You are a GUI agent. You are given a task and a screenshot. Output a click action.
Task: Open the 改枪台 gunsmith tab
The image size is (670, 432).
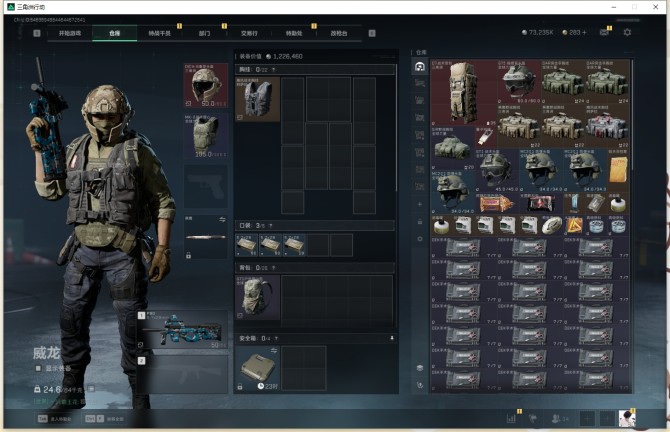pyautogui.click(x=339, y=33)
